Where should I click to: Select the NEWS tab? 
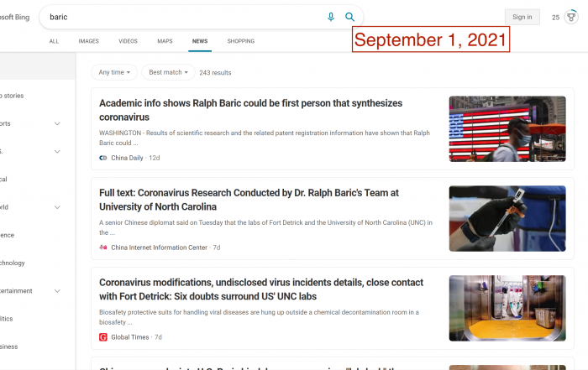(x=200, y=41)
